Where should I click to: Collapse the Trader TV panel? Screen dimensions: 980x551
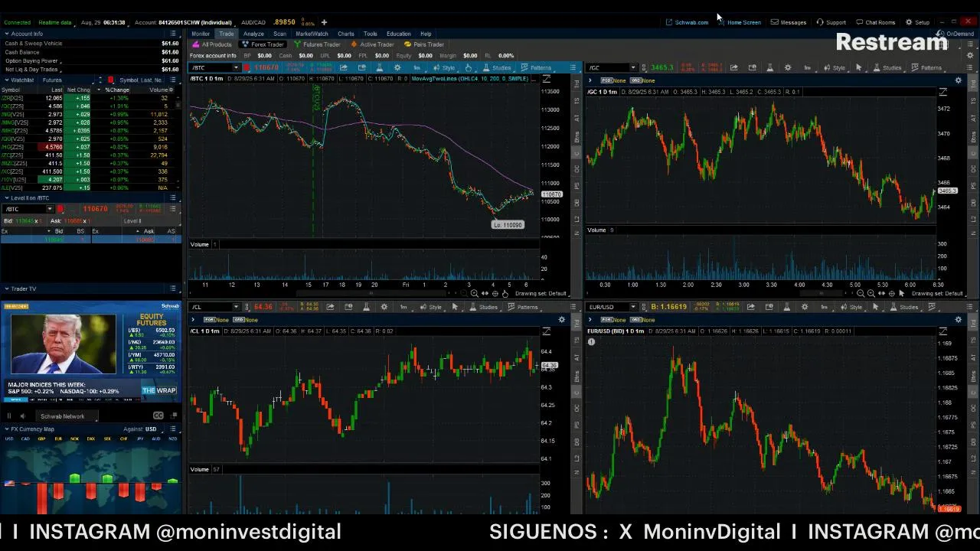[7, 289]
